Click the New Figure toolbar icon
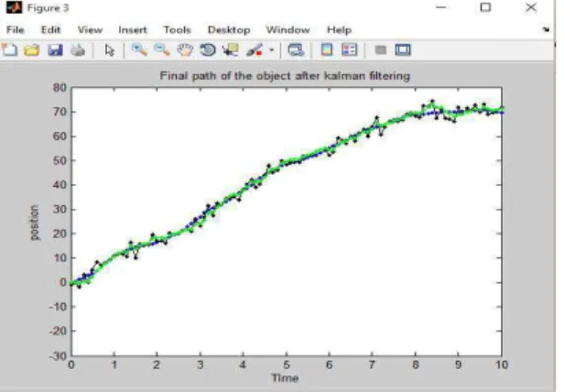The image size is (564, 392). tap(10, 49)
